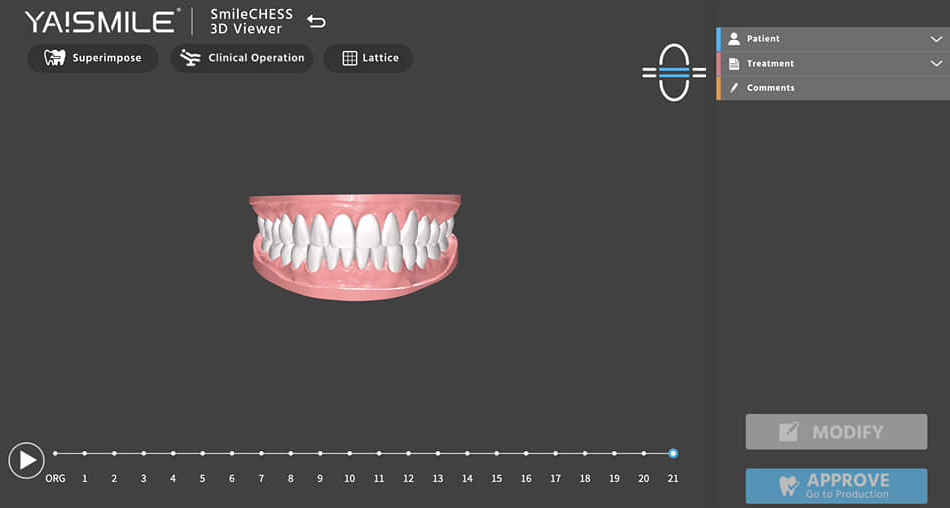The height and width of the screenshot is (508, 950).
Task: Approve the plan and go to production
Action: 836,486
